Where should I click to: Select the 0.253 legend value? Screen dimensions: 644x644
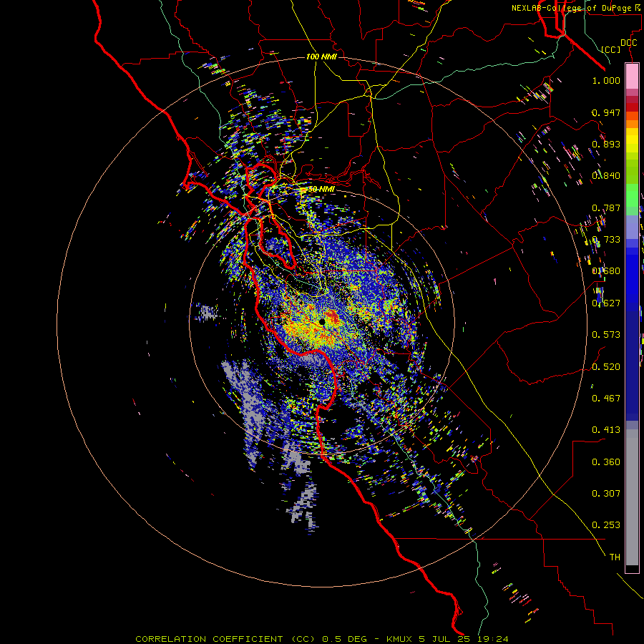pyautogui.click(x=606, y=525)
